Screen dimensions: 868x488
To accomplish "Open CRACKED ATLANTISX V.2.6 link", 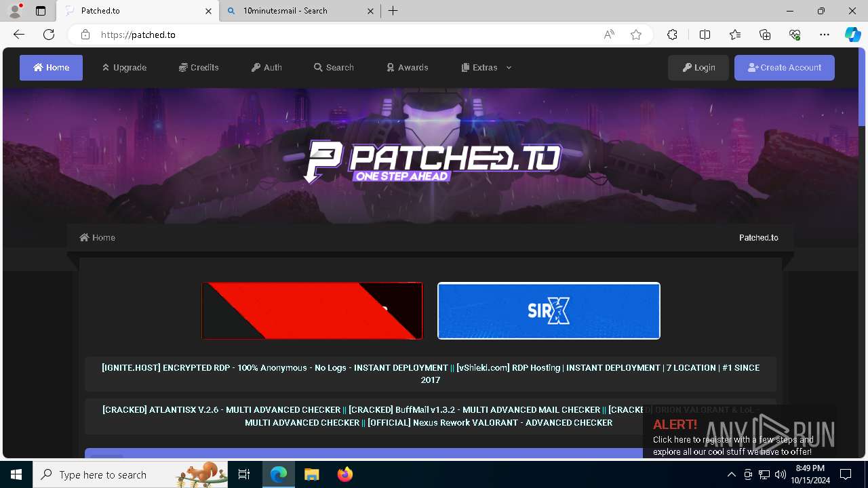I will (221, 409).
